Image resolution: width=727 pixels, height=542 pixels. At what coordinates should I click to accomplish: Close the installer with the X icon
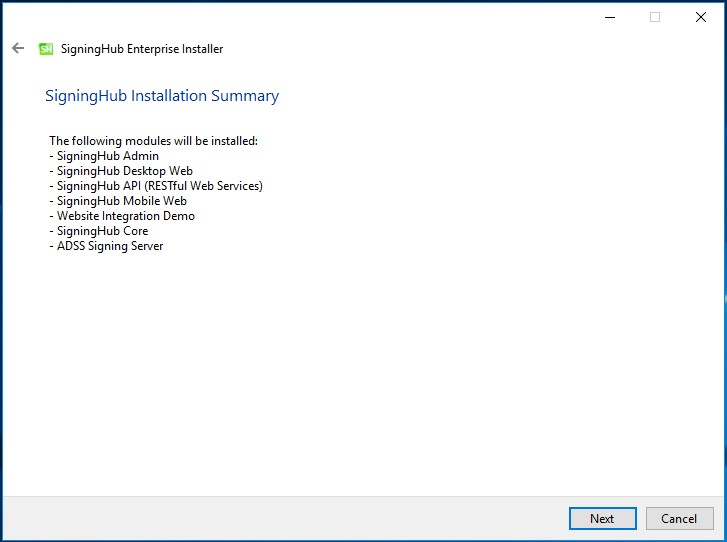(x=701, y=18)
